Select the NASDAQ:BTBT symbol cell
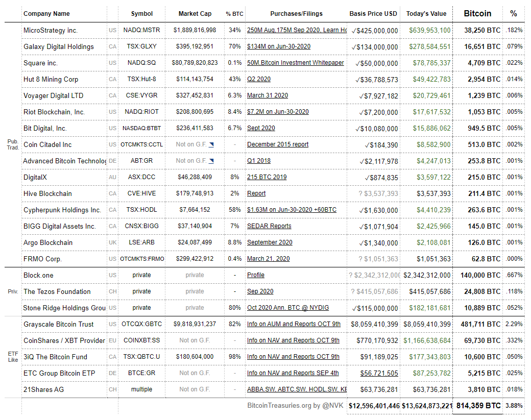Viewport: 531px width, 420px height. click(x=141, y=128)
